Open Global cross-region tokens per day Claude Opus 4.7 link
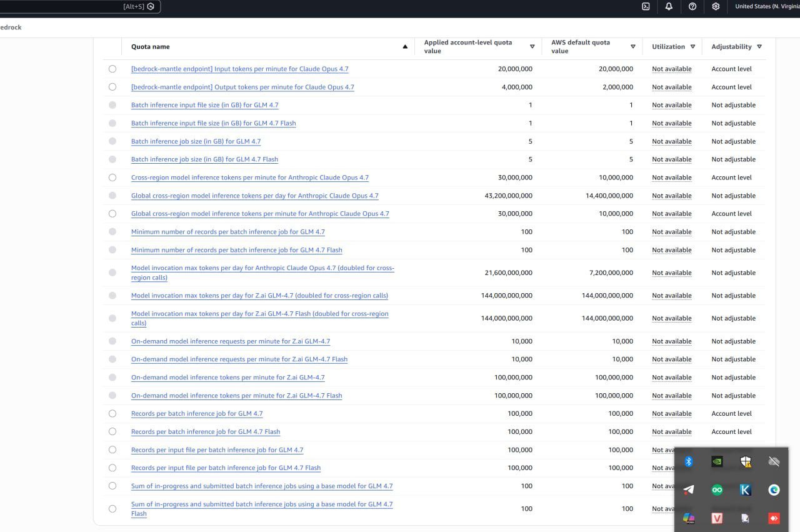 point(255,196)
